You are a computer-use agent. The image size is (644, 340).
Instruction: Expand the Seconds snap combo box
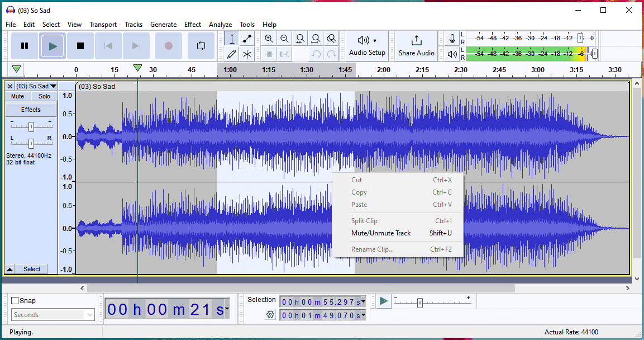pos(90,315)
